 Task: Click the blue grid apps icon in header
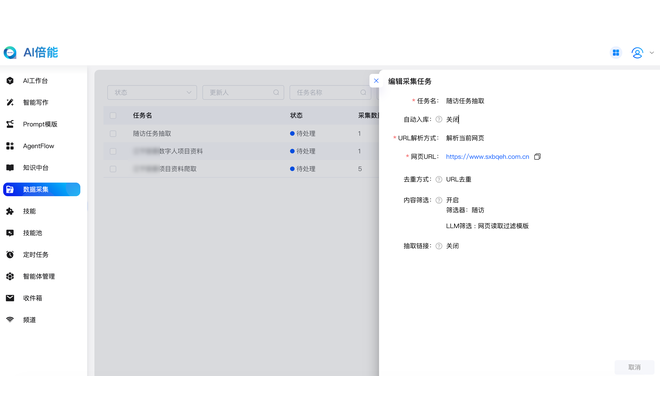click(616, 53)
